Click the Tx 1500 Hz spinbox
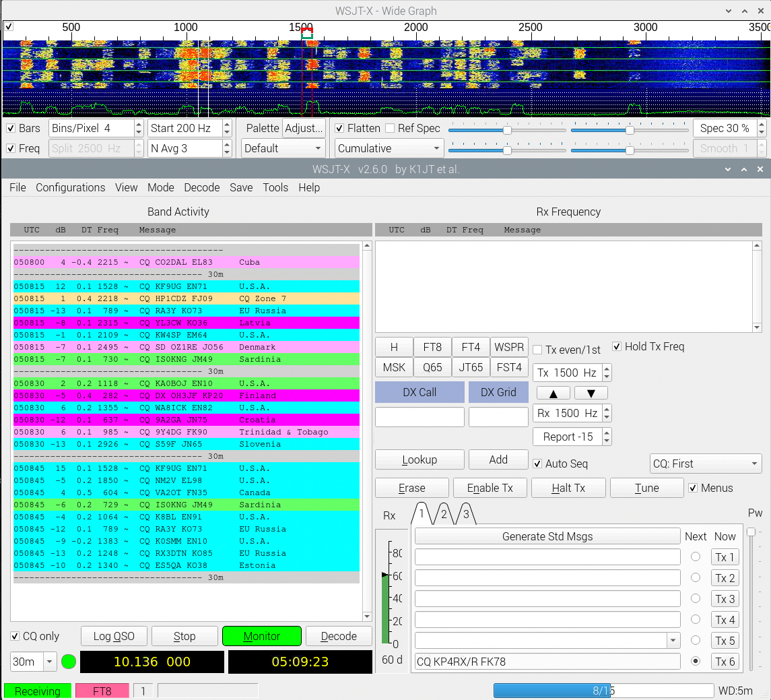The height and width of the screenshot is (700, 771). click(572, 373)
